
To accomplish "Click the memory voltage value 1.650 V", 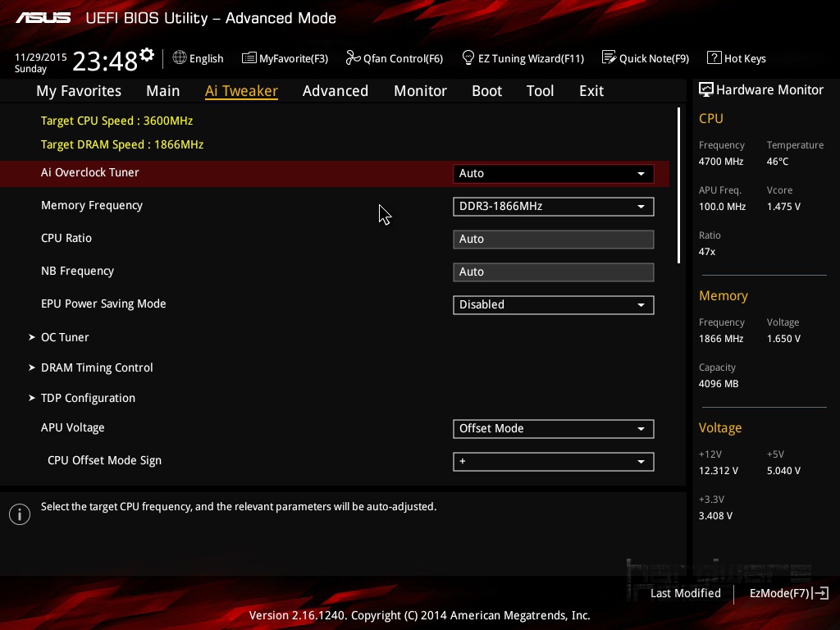I will tap(783, 339).
